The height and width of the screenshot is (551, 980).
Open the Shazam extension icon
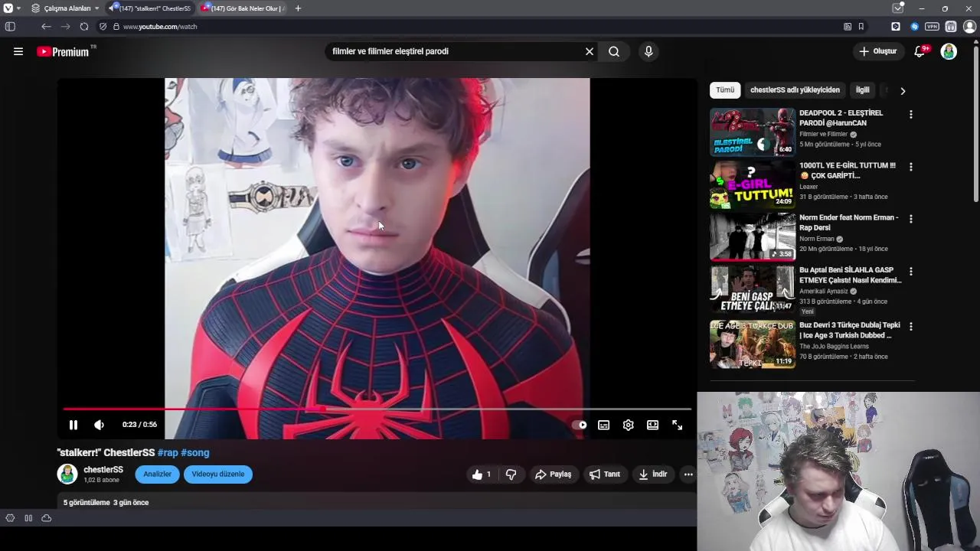(914, 26)
